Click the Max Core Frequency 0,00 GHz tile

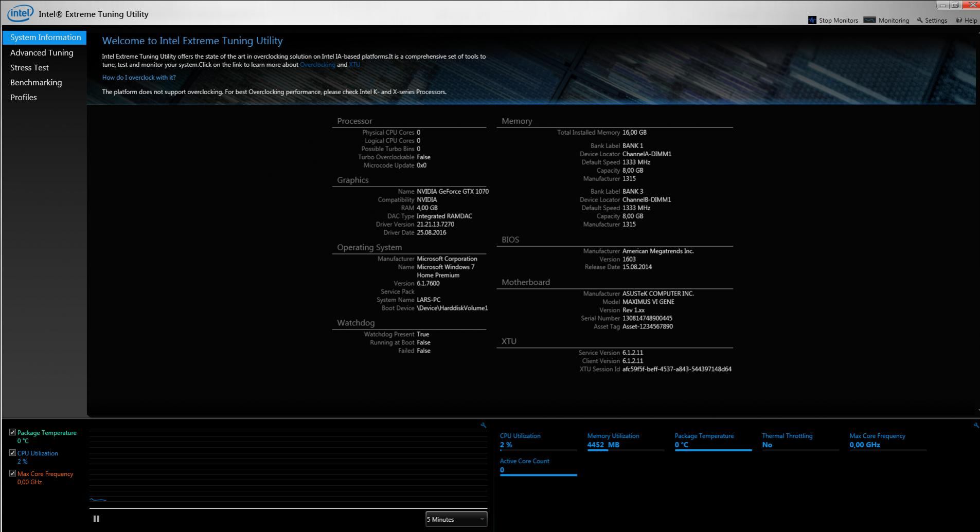888,441
